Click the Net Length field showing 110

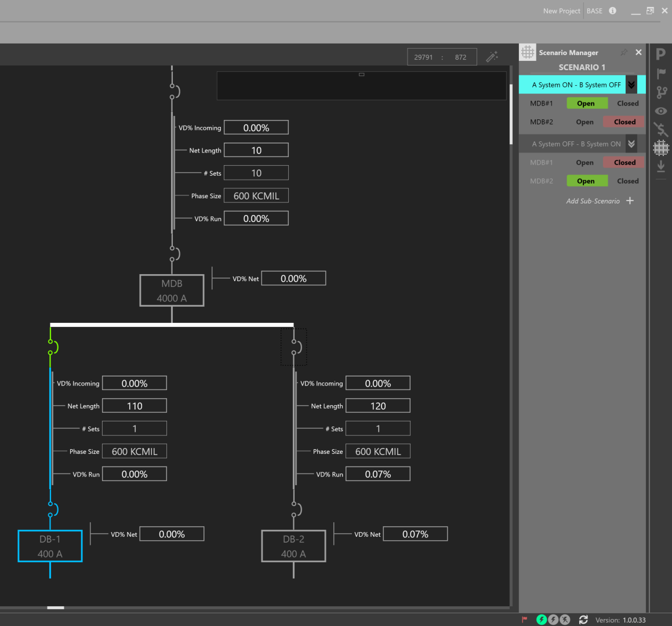point(134,405)
